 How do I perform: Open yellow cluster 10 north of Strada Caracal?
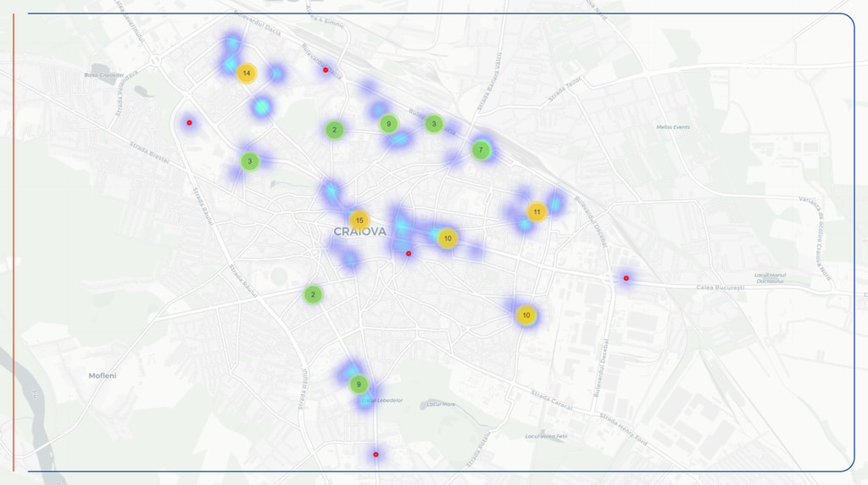point(526,315)
